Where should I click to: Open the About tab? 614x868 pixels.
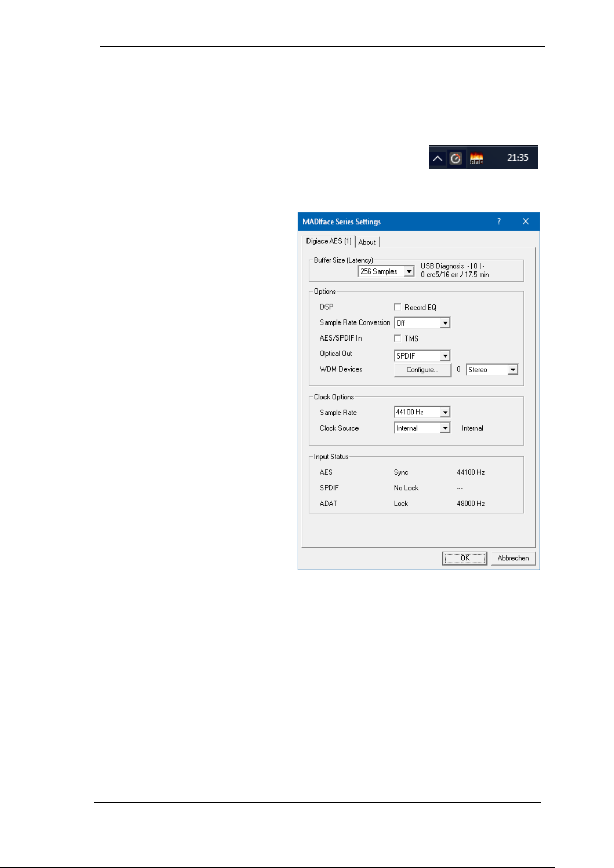point(367,242)
